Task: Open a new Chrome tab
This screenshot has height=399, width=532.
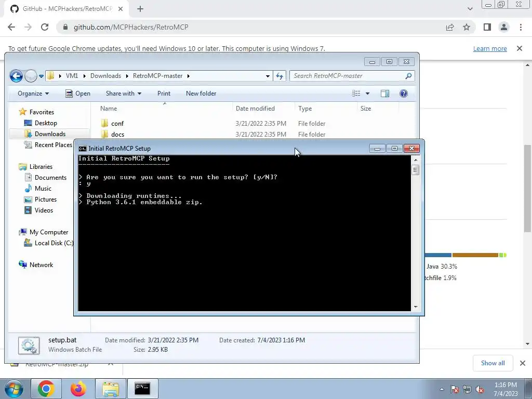Action: click(x=140, y=9)
